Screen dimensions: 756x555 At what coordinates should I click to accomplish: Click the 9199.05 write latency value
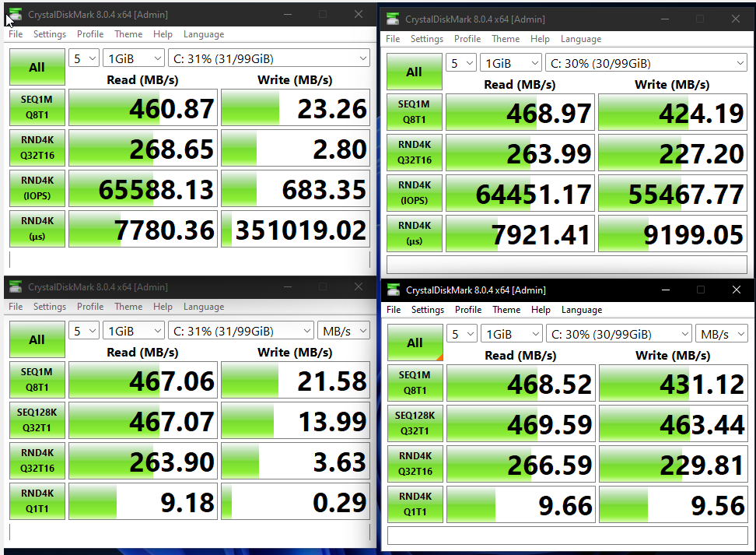coord(673,234)
